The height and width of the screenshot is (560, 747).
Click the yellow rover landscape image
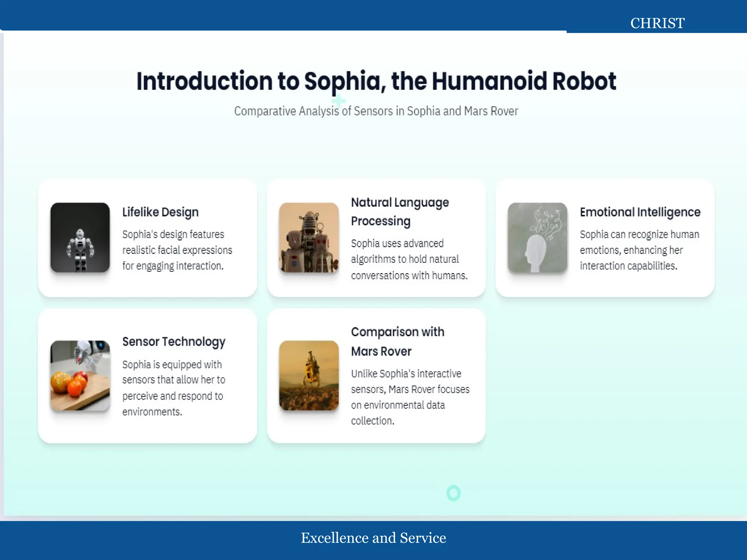309,376
